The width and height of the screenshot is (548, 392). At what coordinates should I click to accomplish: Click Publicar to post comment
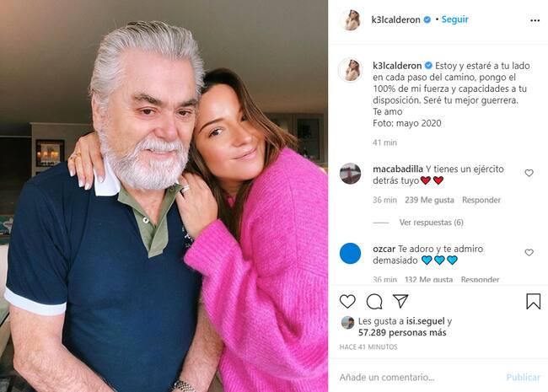pyautogui.click(x=524, y=378)
